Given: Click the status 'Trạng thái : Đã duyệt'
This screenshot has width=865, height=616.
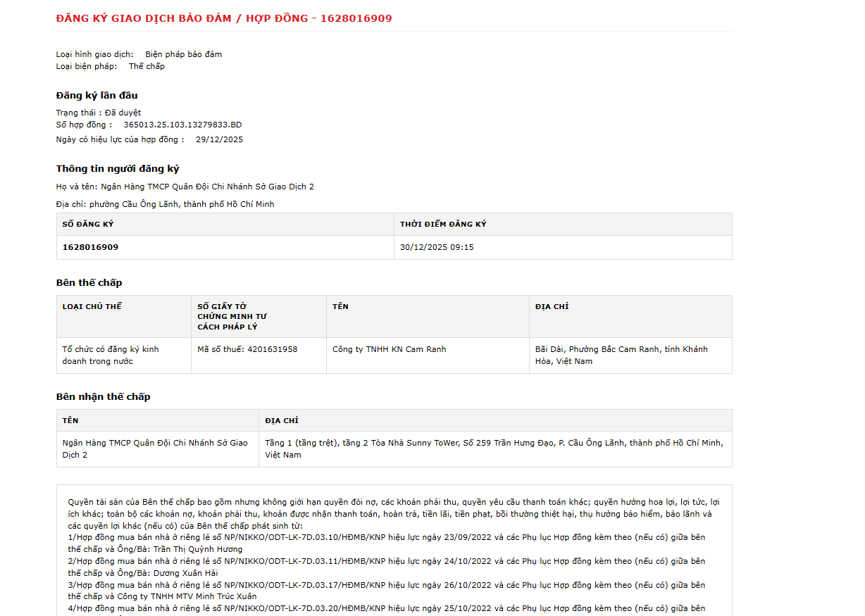Looking at the screenshot, I should click(99, 113).
